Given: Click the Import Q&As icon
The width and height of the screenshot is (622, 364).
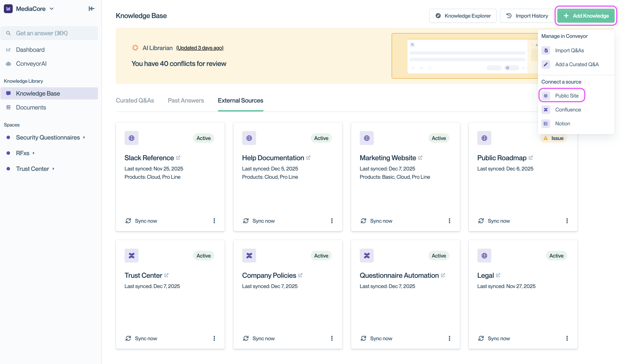Looking at the screenshot, I should (546, 50).
